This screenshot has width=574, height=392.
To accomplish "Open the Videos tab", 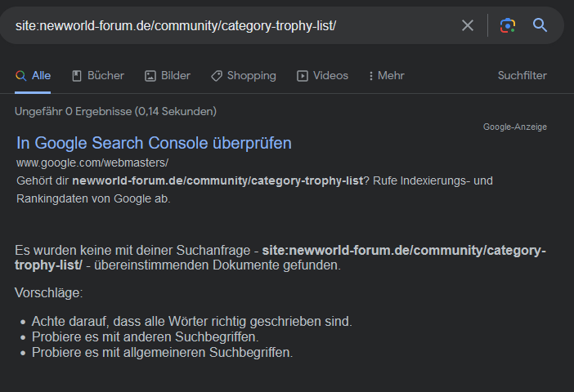I will pyautogui.click(x=330, y=76).
